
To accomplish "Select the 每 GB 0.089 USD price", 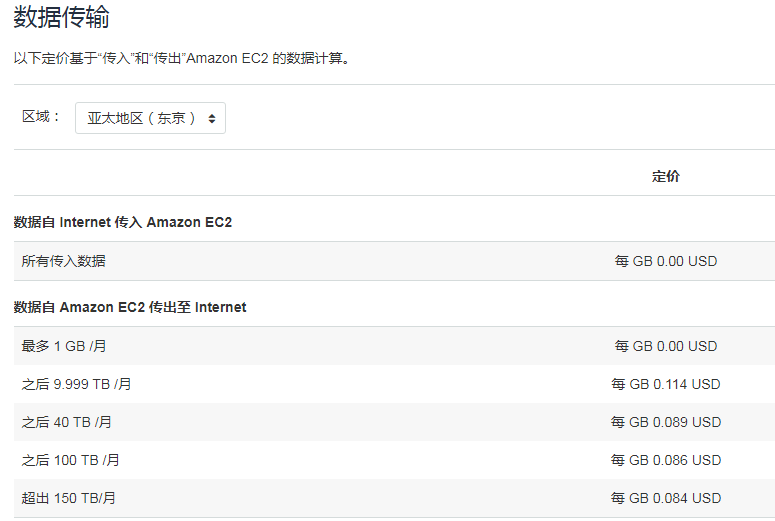I will 665,422.
